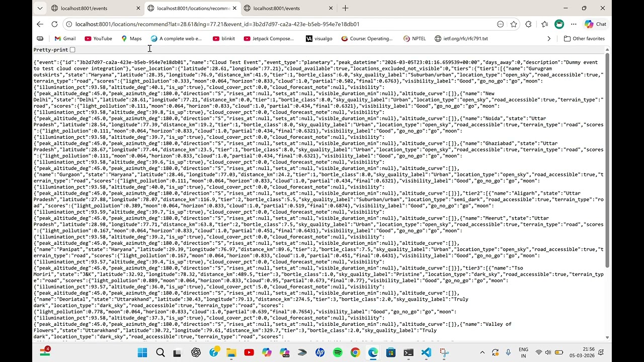
Task: Open widgets icon at taskbar left
Action: point(45,351)
